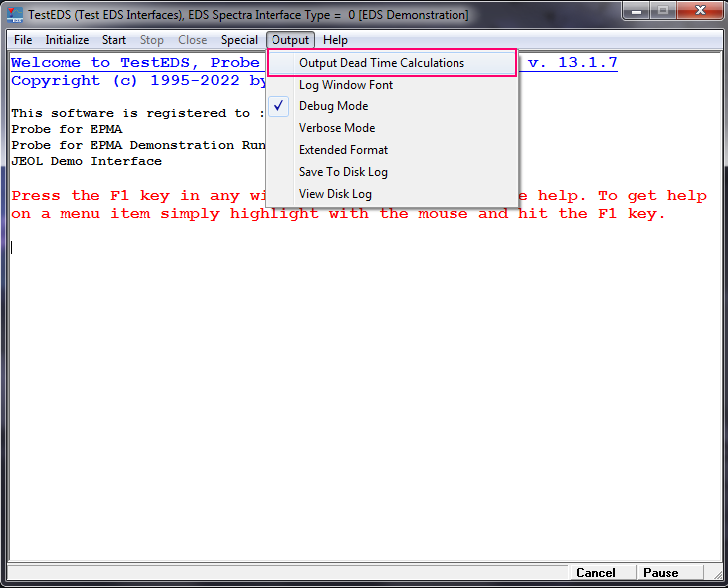The image size is (728, 588).
Task: Minimize the TestEDS window
Action: click(x=637, y=12)
